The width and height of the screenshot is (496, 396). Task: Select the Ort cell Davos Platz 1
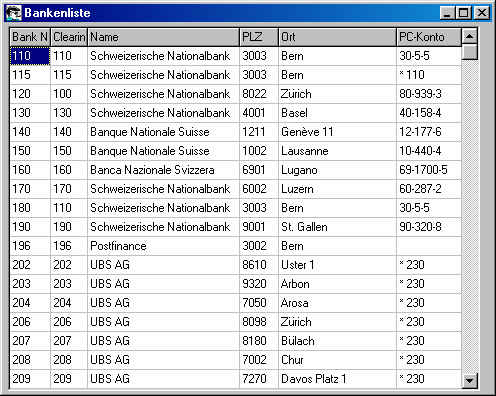point(338,379)
